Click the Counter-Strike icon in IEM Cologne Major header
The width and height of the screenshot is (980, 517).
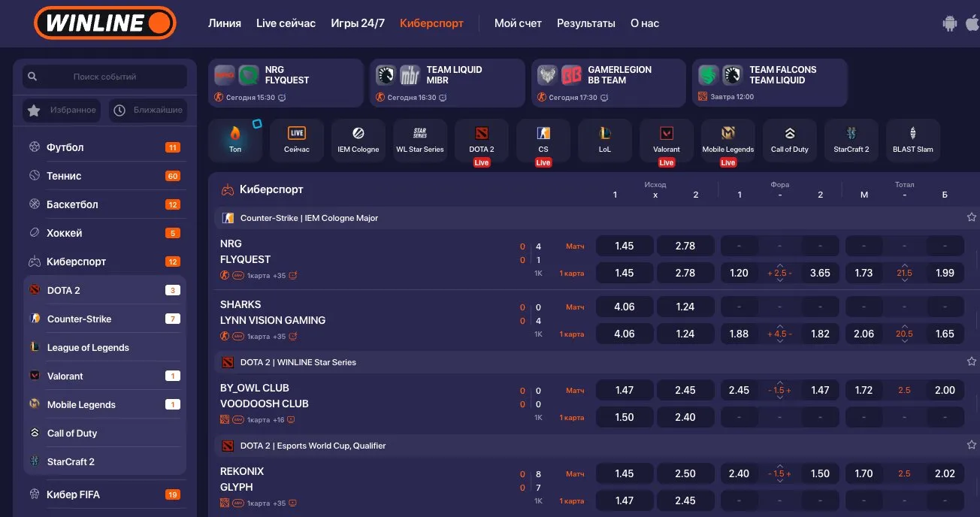[228, 218]
